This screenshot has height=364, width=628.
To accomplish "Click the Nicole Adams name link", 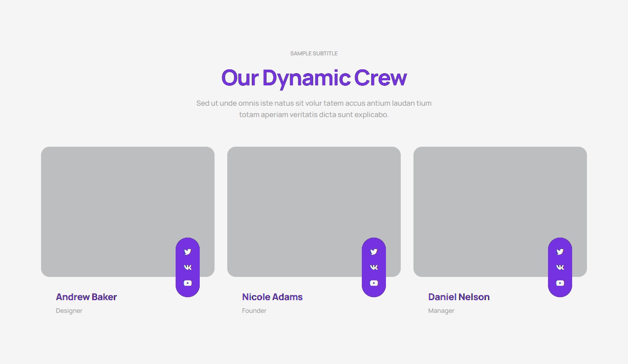I will point(272,297).
